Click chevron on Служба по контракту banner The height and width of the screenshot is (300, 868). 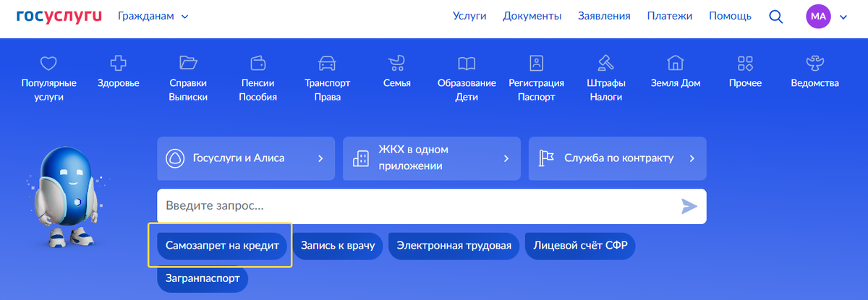692,158
